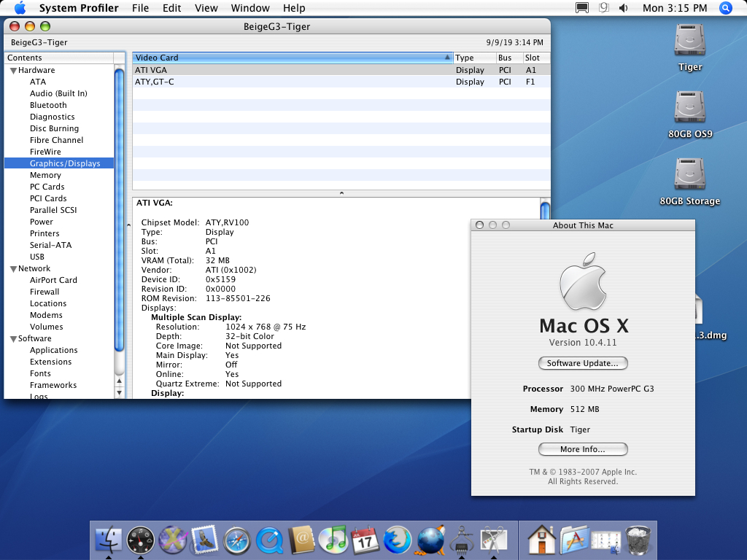
Task: Open the volume menu bar icon
Action: [x=623, y=8]
